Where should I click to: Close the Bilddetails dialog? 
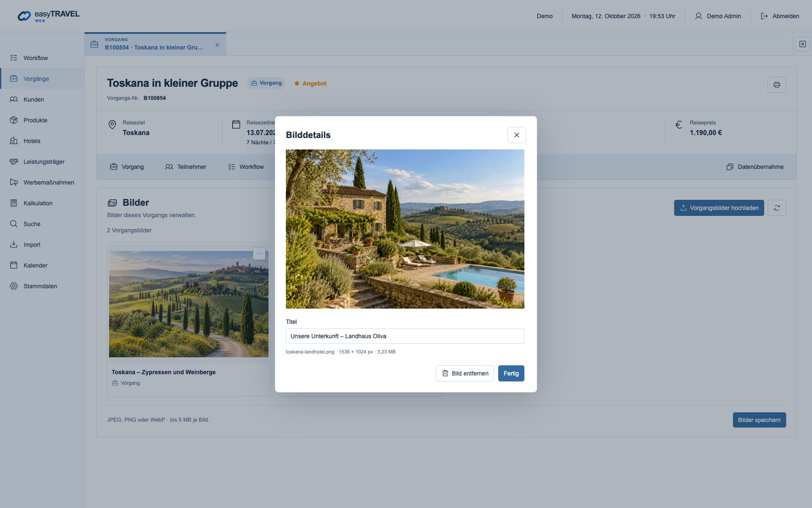516,135
